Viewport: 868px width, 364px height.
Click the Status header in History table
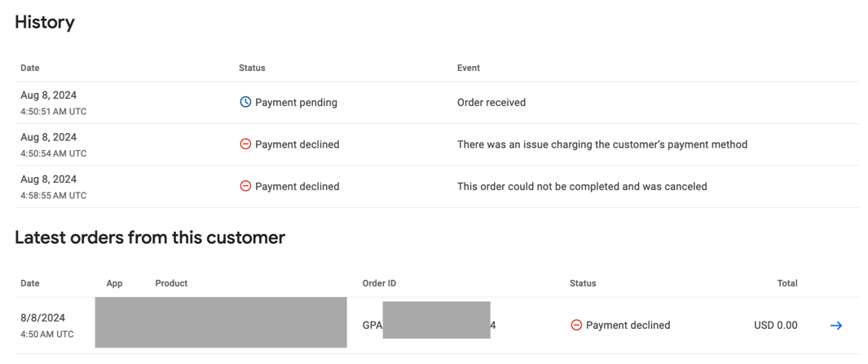click(252, 68)
